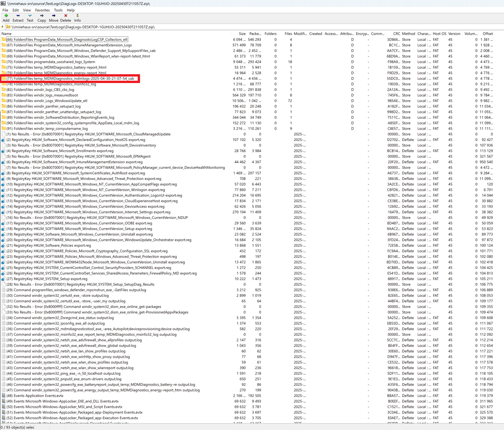Select the windir_Logs_WindowsUpdate_etl folder
504x430 pixels.
pos(46,101)
